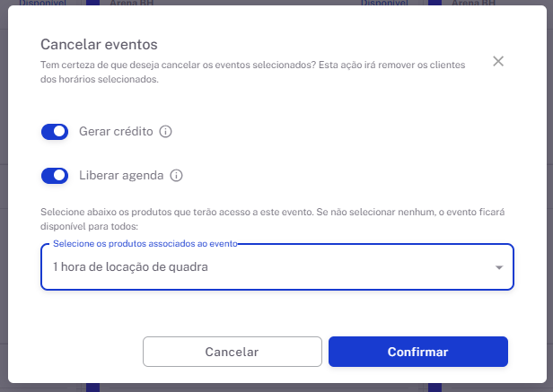
Task: Toggle the Gerar crédito switch
Action: [x=55, y=132]
